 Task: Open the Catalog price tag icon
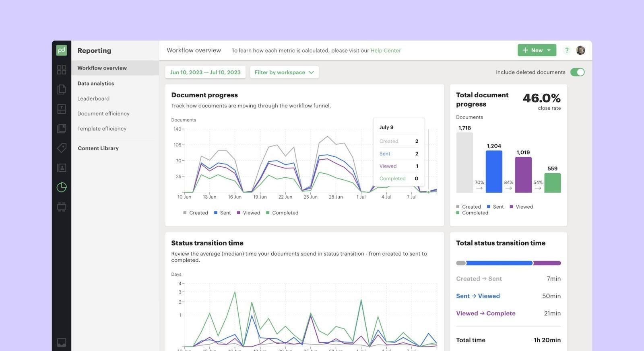coord(62,148)
